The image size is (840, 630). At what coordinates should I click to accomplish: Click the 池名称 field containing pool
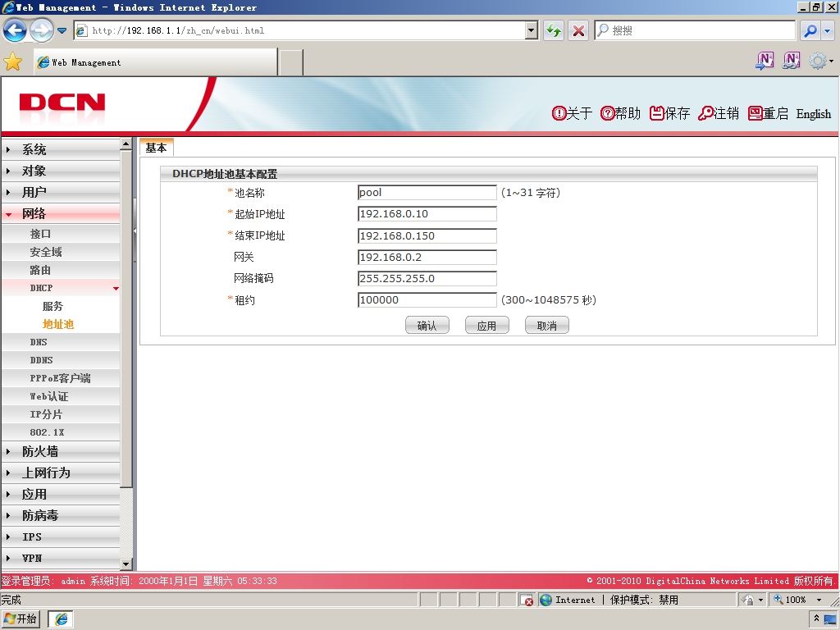427,192
